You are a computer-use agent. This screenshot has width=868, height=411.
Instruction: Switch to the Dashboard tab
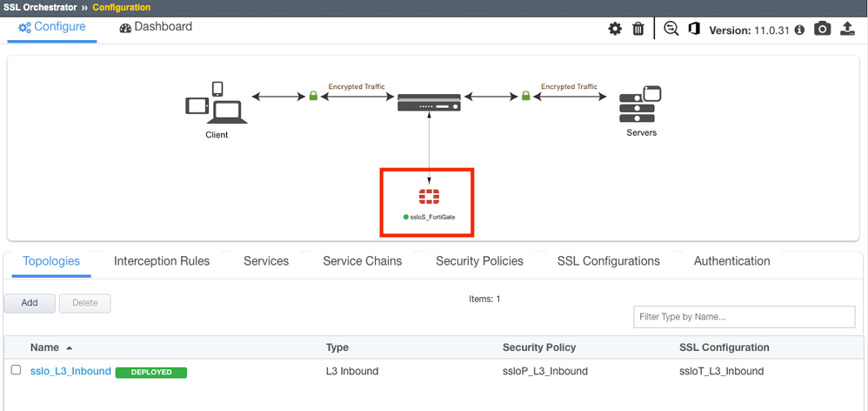(x=156, y=27)
